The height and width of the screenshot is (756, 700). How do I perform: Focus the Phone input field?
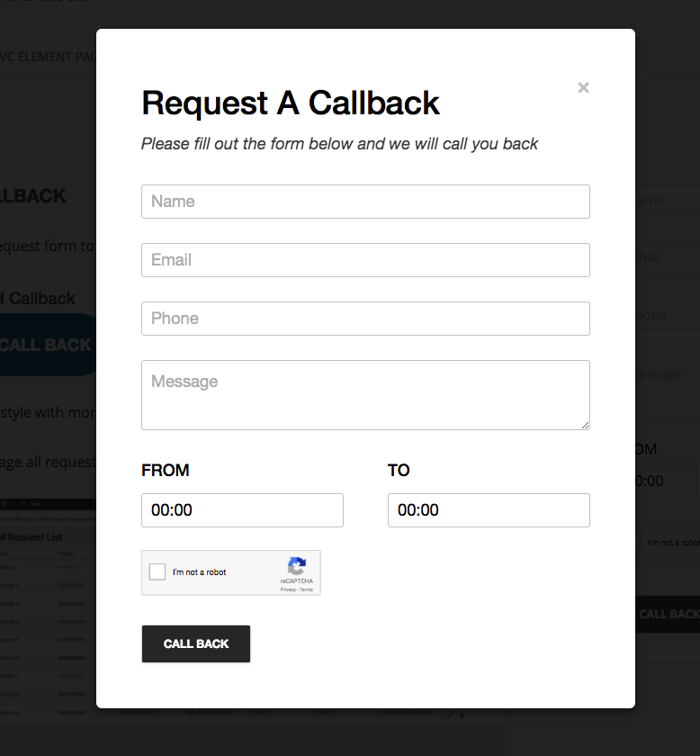click(x=365, y=319)
